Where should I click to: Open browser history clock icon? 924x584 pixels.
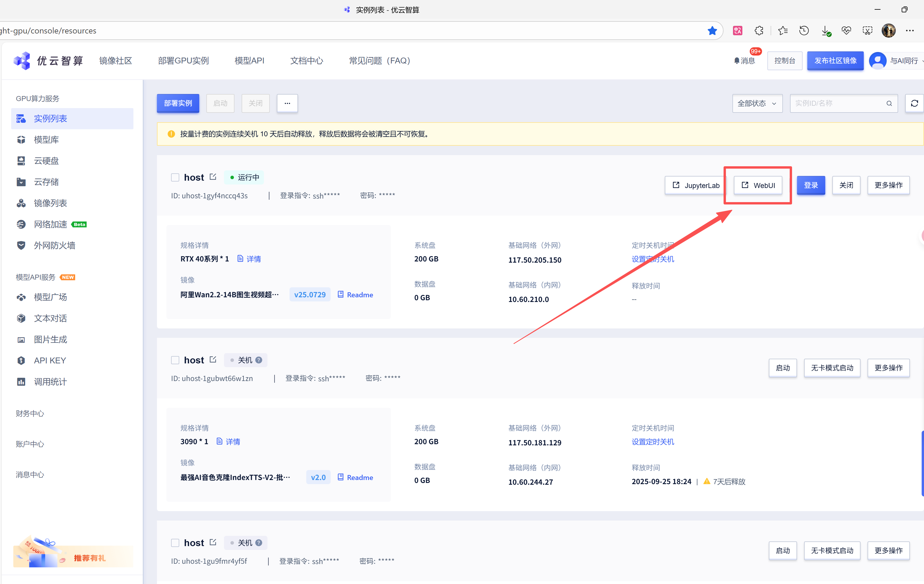point(804,31)
